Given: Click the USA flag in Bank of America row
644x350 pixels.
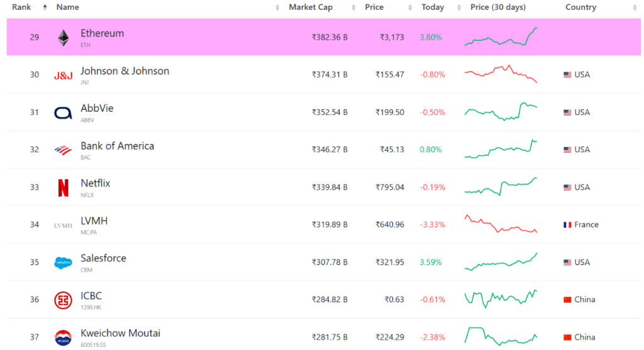Looking at the screenshot, I should (x=567, y=150).
